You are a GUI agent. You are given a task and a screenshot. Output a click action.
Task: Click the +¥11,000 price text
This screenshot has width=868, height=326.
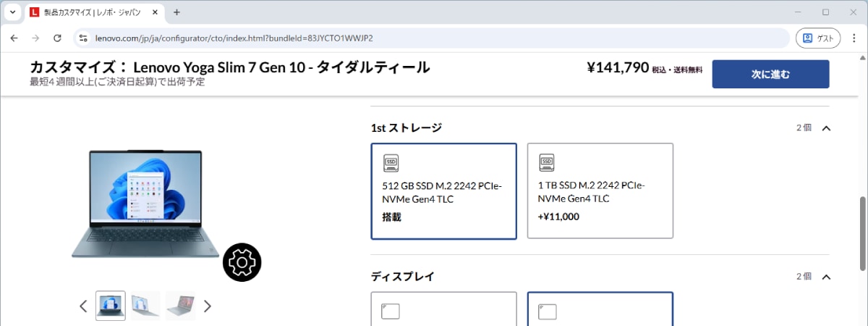click(x=559, y=216)
